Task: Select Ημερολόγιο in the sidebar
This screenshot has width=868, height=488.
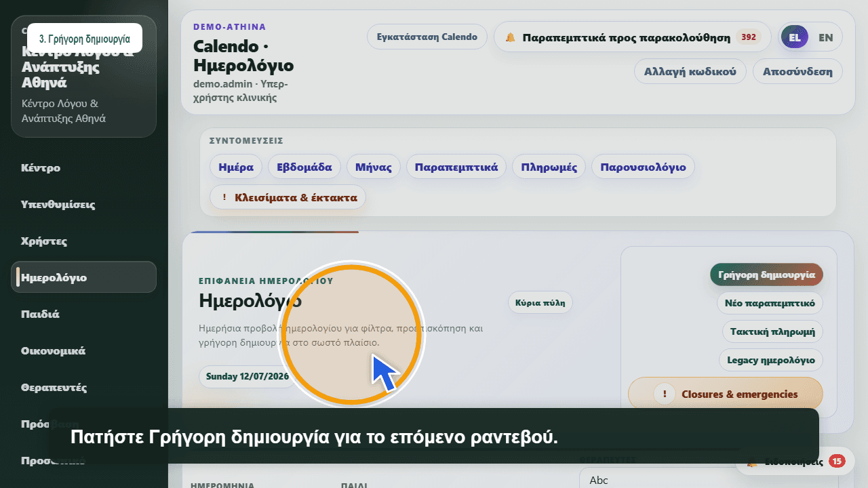Action: 83,277
